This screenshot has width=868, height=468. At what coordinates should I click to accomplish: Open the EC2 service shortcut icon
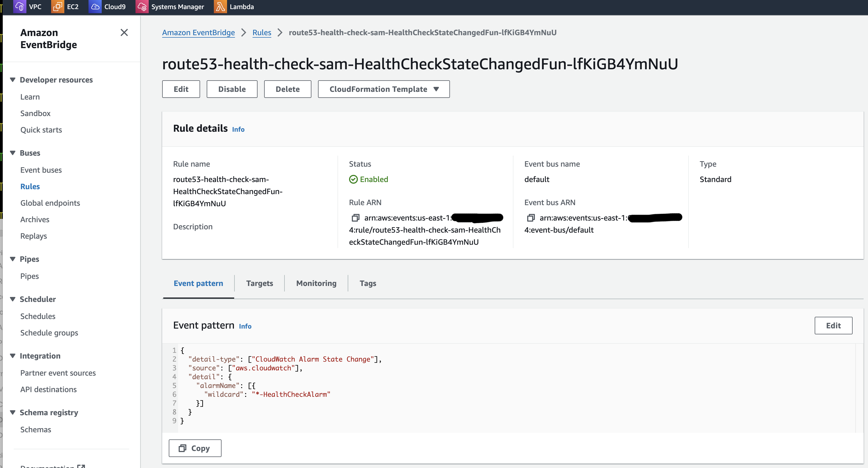coord(57,6)
